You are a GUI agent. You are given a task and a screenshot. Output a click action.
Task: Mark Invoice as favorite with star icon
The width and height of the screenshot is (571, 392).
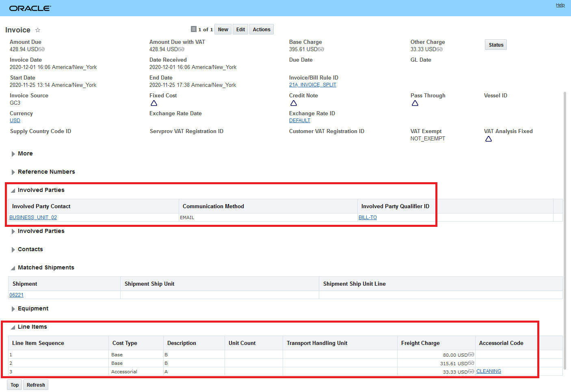(38, 30)
